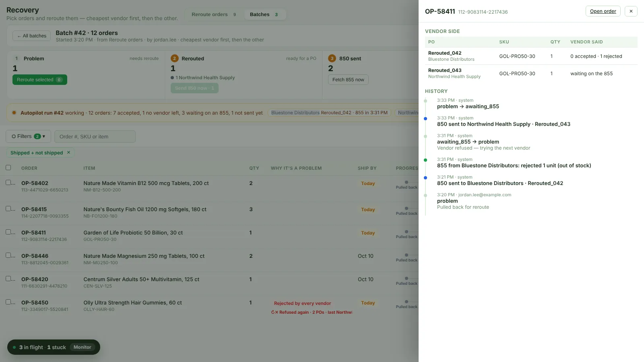The height and width of the screenshot is (362, 644).
Task: Open the Batches tab
Action: pyautogui.click(x=264, y=14)
